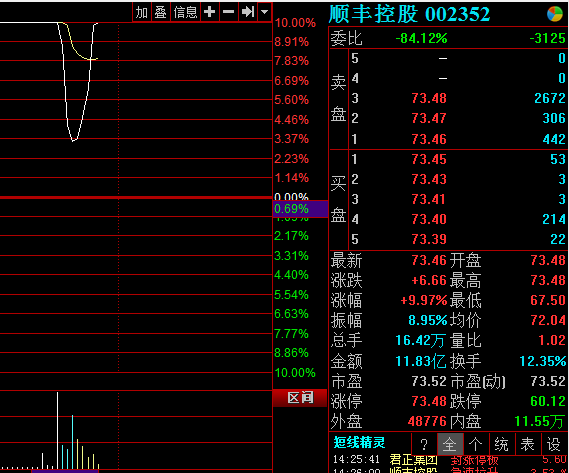Click buy level 1 price 73.45

[429, 159]
